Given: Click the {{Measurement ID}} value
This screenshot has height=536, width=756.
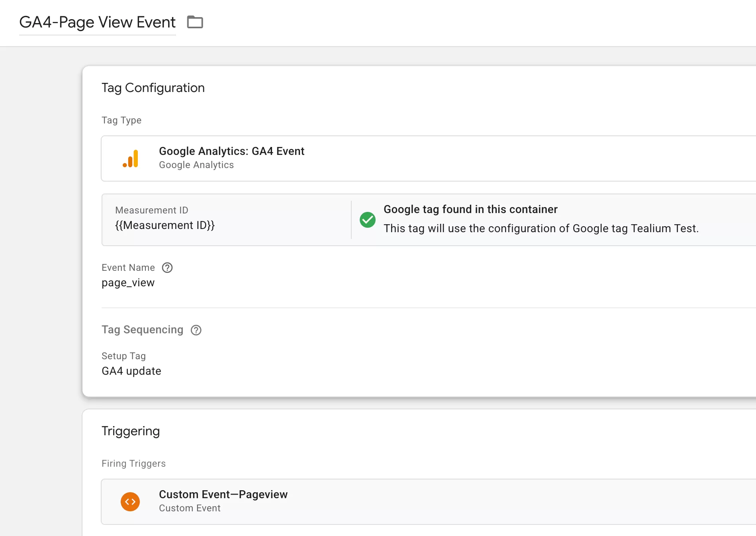Looking at the screenshot, I should click(165, 225).
